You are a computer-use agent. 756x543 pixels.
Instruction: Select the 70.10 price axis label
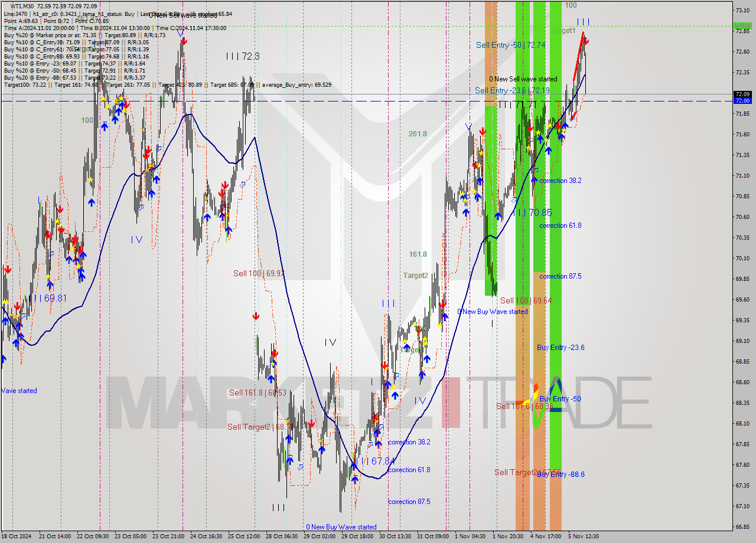point(743,259)
